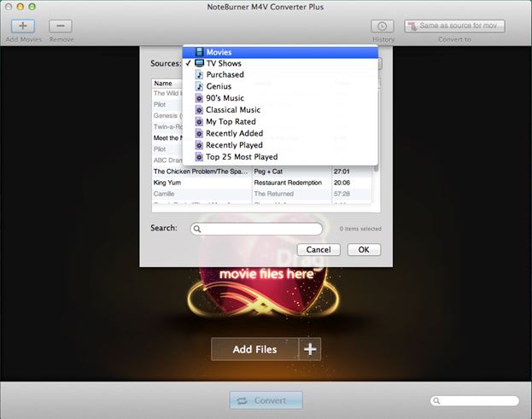
Task: Open the History clock icon
Action: point(383,26)
